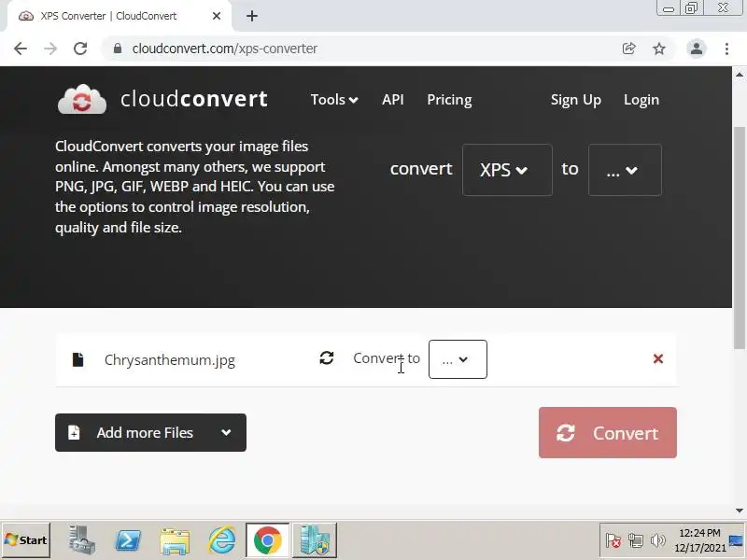
Task: Click the network tray icon
Action: (635, 540)
